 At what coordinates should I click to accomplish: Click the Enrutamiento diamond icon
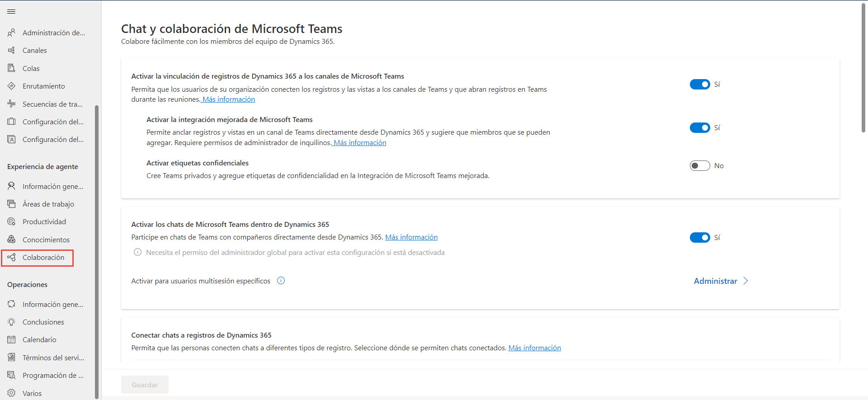11,86
